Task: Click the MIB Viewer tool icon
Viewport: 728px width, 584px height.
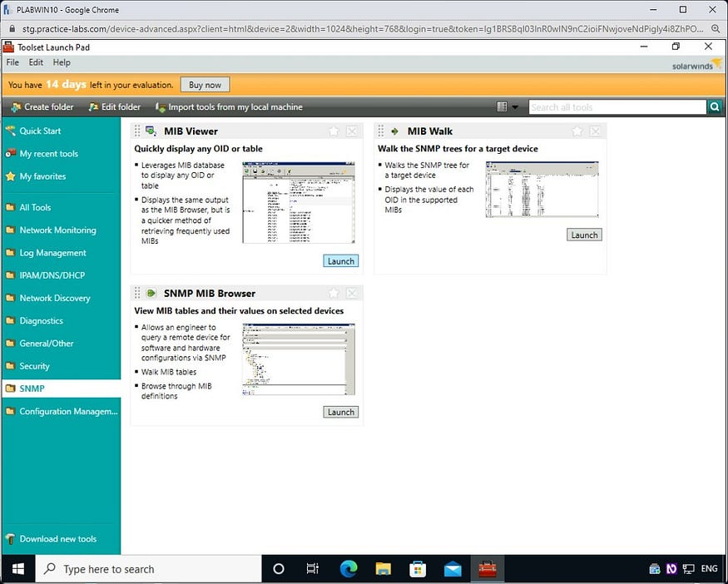Action: tap(151, 131)
